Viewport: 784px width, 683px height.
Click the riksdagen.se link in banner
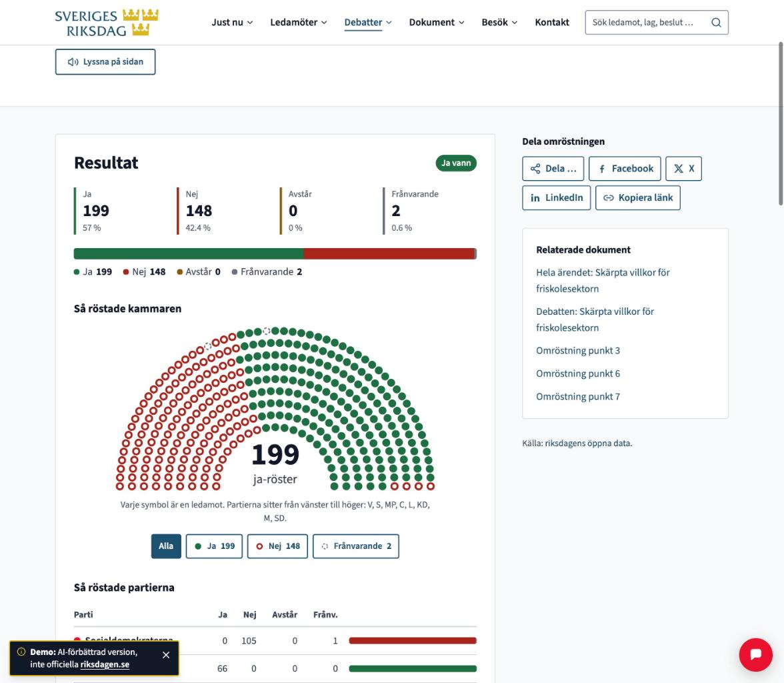[x=105, y=664]
